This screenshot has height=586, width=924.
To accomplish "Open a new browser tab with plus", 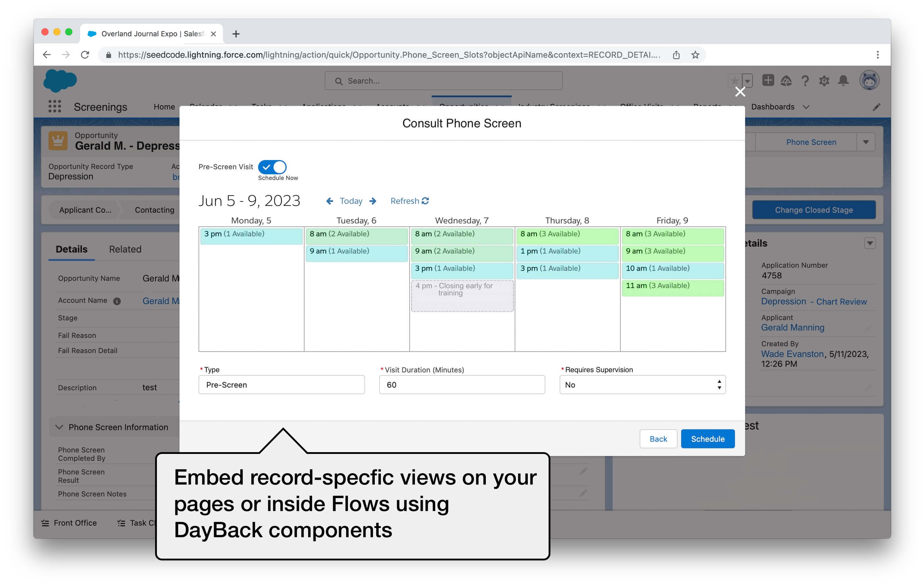I will pyautogui.click(x=236, y=34).
